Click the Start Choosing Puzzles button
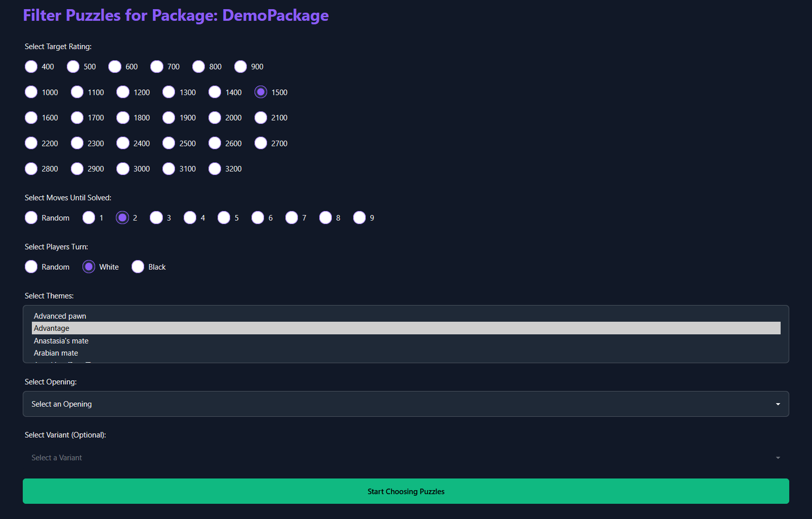812x519 pixels. tap(405, 491)
